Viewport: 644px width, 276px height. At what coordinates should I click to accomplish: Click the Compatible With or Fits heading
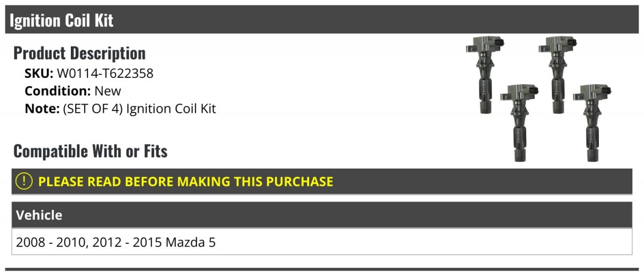90,151
